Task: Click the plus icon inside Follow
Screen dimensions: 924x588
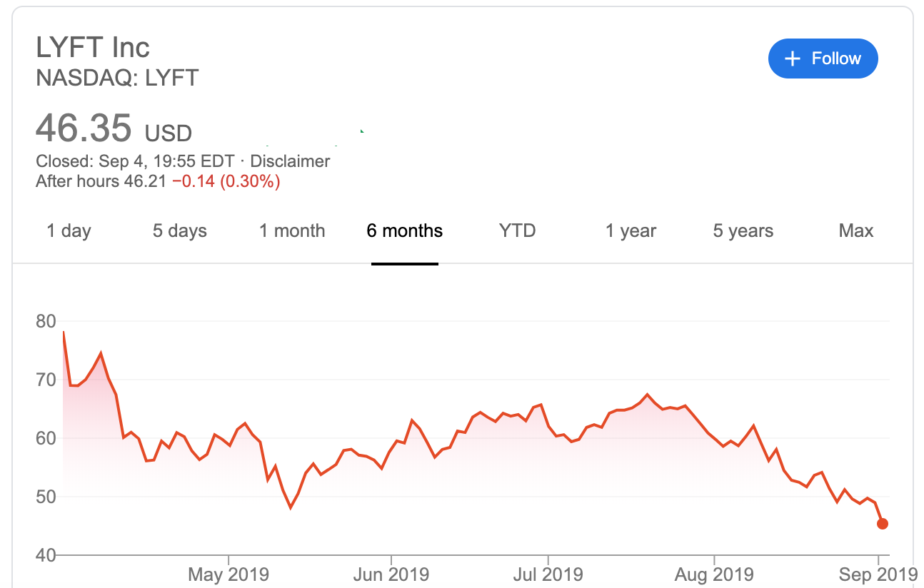Action: click(793, 59)
